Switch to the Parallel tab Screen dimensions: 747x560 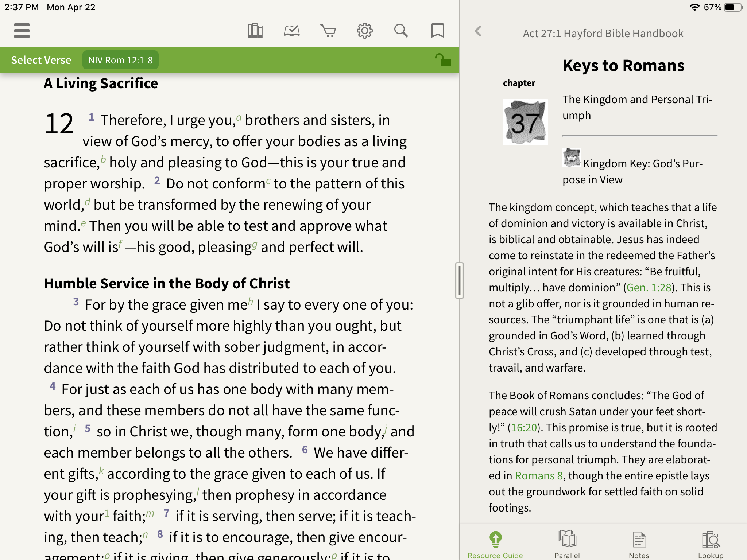click(567, 545)
